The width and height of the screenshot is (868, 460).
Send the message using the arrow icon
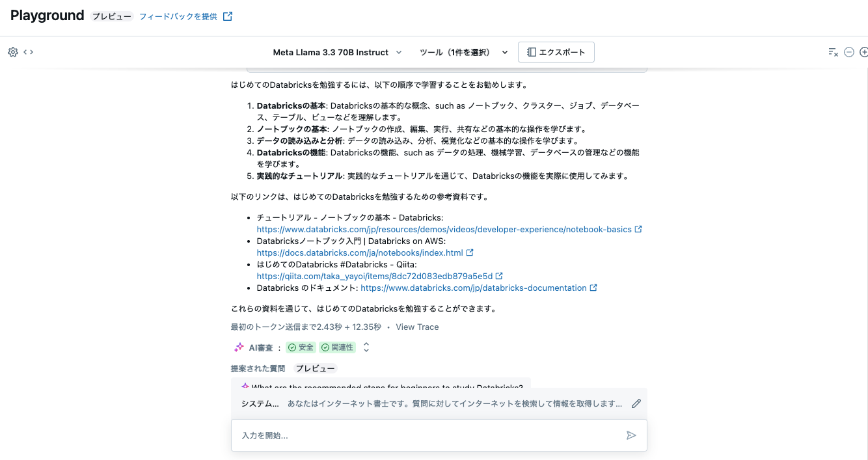(631, 435)
